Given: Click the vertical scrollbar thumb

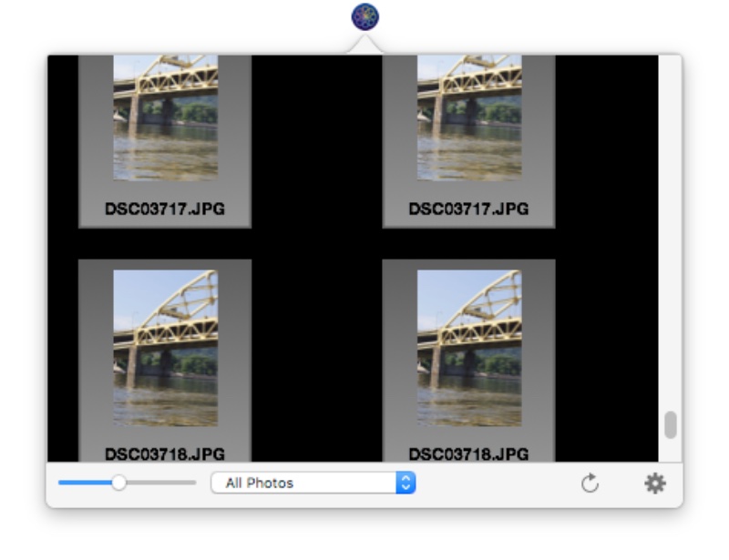Looking at the screenshot, I should pos(671,425).
